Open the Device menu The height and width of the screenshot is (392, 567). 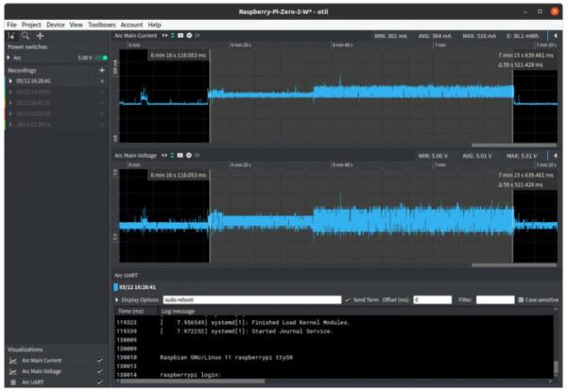click(56, 24)
